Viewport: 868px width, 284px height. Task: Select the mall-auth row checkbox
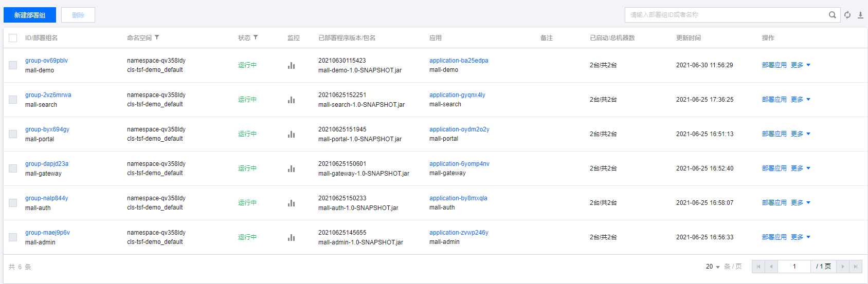click(x=13, y=203)
